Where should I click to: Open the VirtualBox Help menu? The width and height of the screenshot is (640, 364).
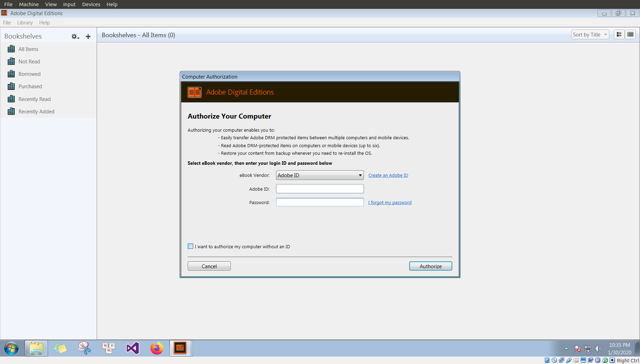pos(112,4)
